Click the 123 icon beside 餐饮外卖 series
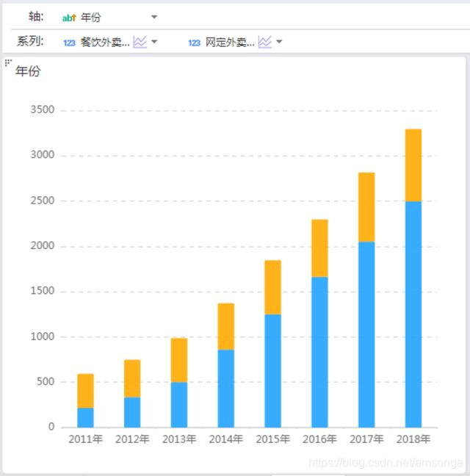 tap(69, 43)
